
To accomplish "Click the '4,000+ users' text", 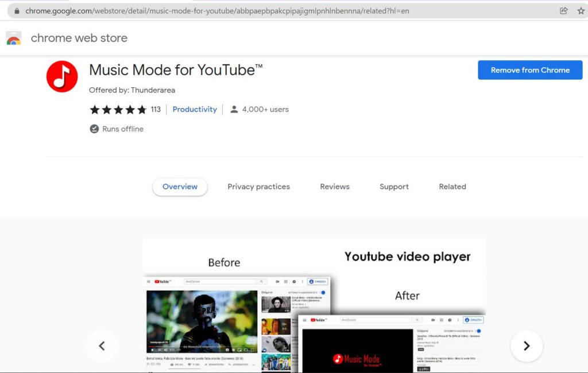I will click(265, 110).
